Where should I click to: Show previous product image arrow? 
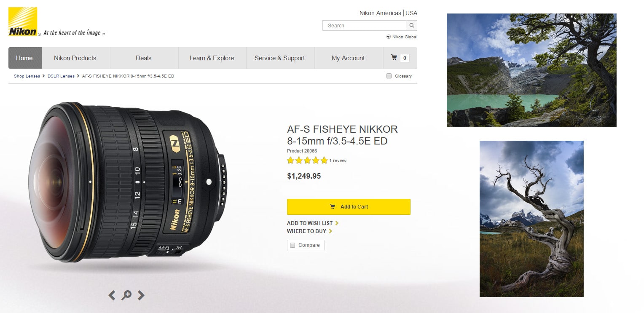[112, 295]
